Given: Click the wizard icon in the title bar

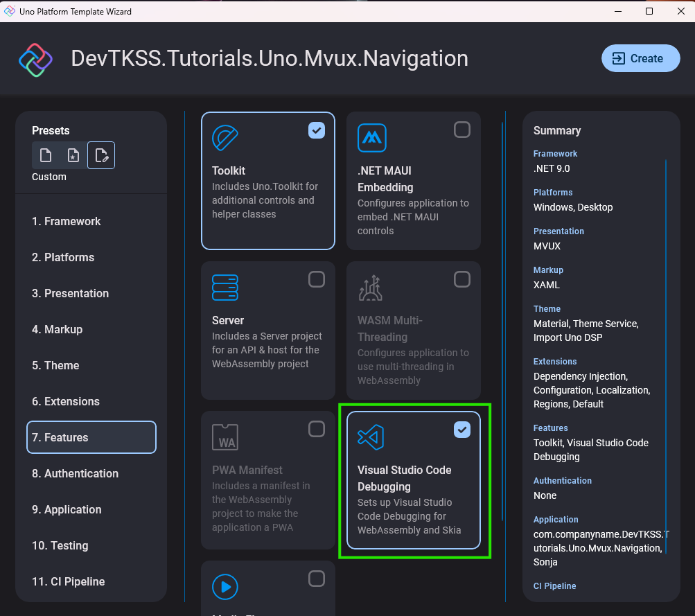Looking at the screenshot, I should point(10,11).
